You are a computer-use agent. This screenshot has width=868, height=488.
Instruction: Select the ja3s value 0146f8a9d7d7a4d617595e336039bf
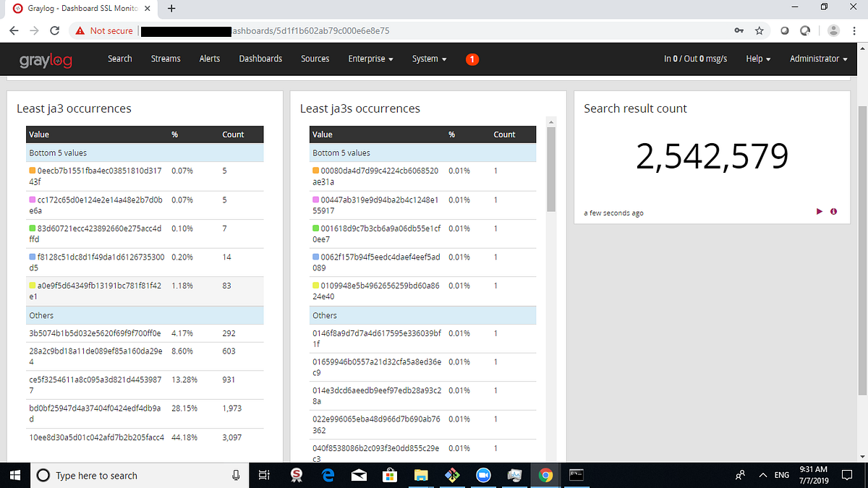click(376, 338)
